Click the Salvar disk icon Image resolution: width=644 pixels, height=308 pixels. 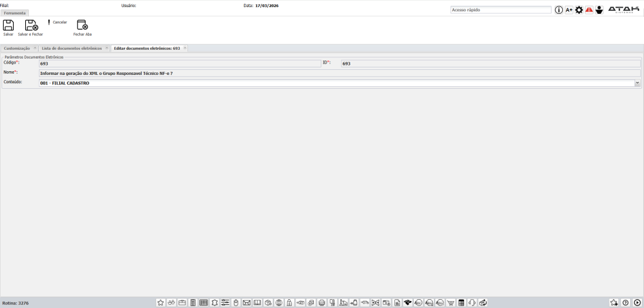8,25
